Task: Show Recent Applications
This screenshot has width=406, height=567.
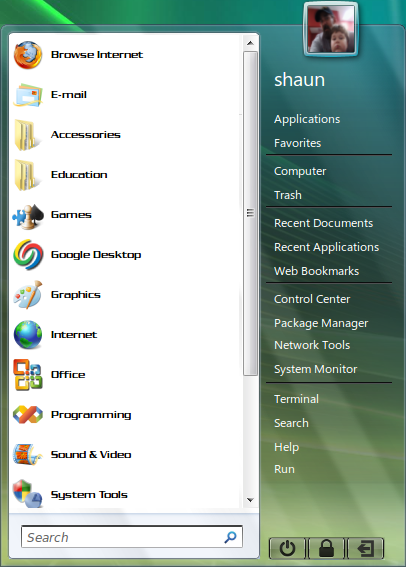Action: tap(326, 247)
